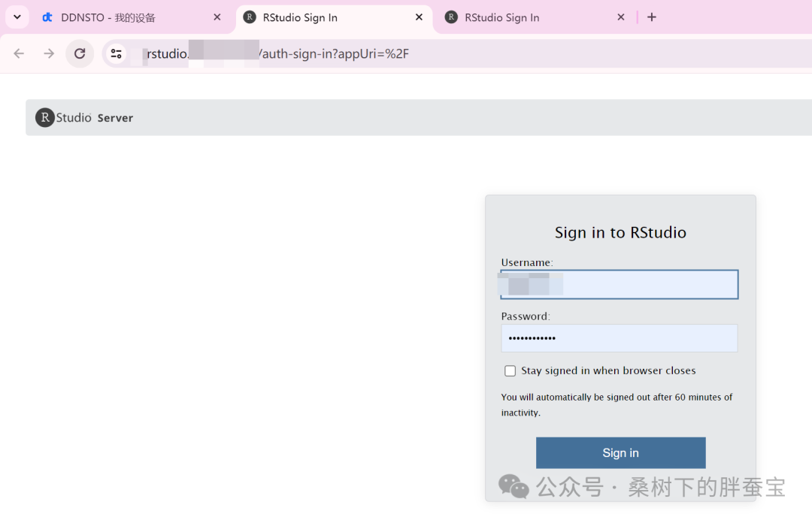
Task: Click the browser forward arrow
Action: click(x=49, y=53)
